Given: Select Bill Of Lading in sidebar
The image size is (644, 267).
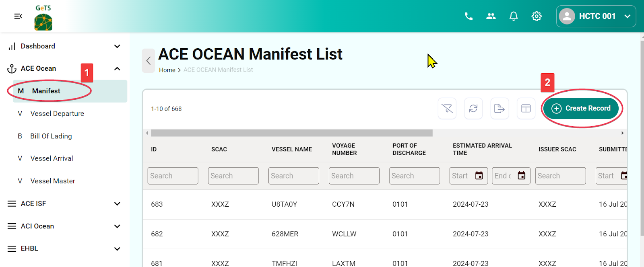Looking at the screenshot, I should point(51,136).
